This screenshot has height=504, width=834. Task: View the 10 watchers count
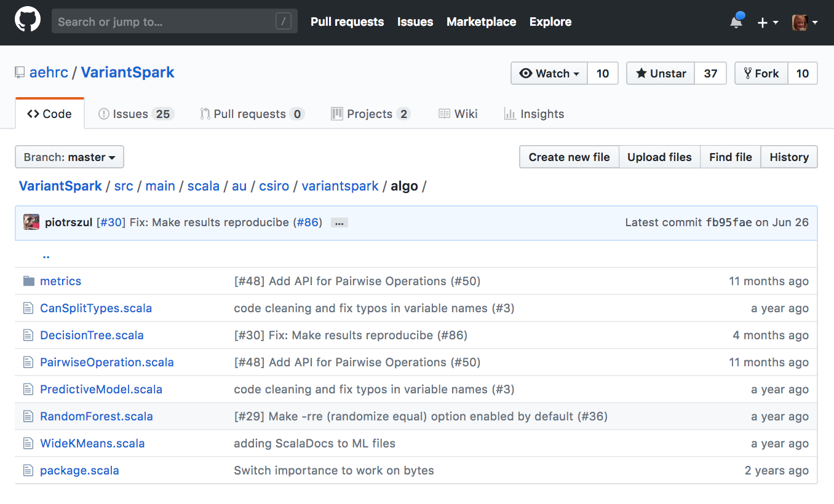(603, 73)
